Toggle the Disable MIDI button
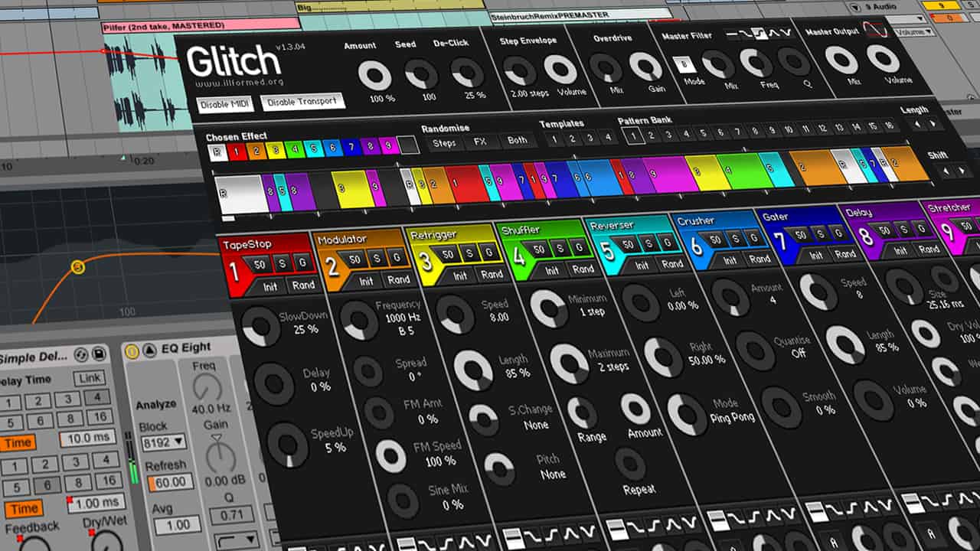Viewport: 980px width, 551px height. pyautogui.click(x=225, y=103)
